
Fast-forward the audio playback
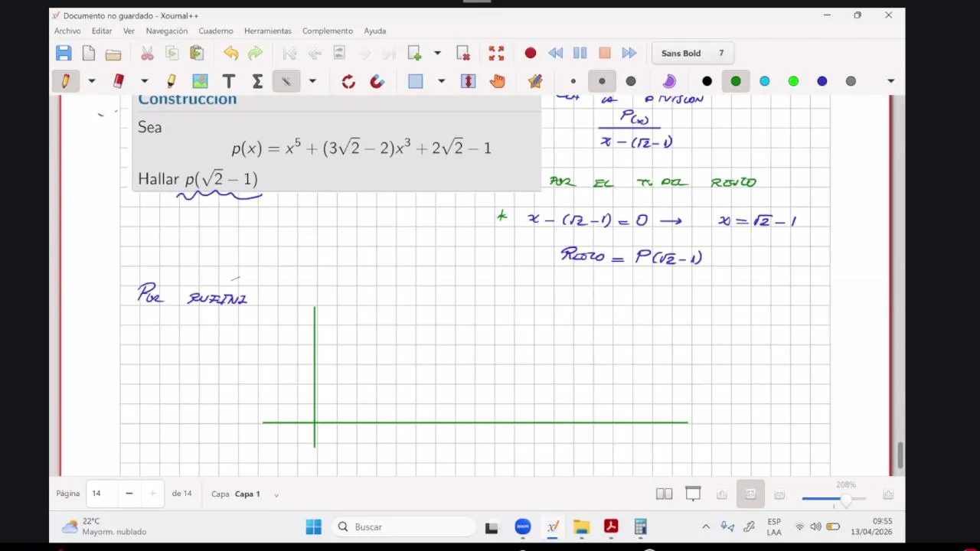[629, 53]
